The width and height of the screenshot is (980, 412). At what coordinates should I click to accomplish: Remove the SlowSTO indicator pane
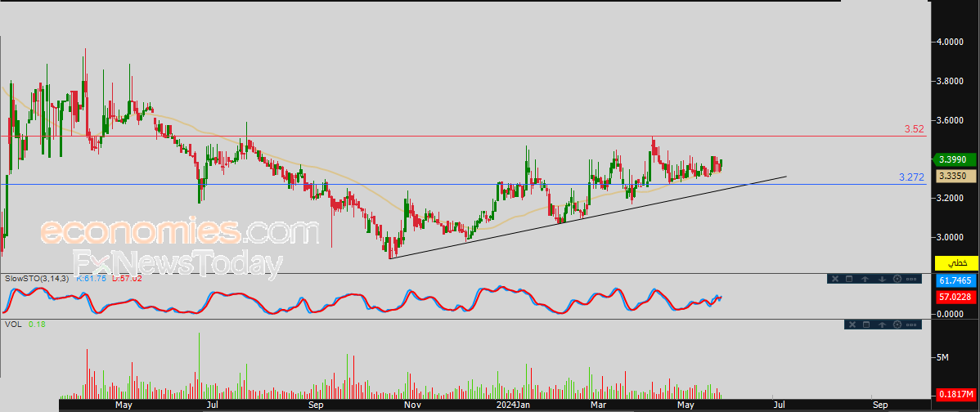pos(835,279)
